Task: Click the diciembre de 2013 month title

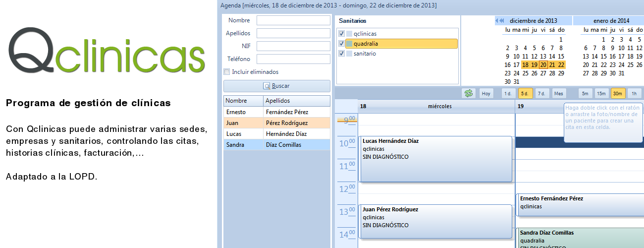Action: (x=533, y=21)
